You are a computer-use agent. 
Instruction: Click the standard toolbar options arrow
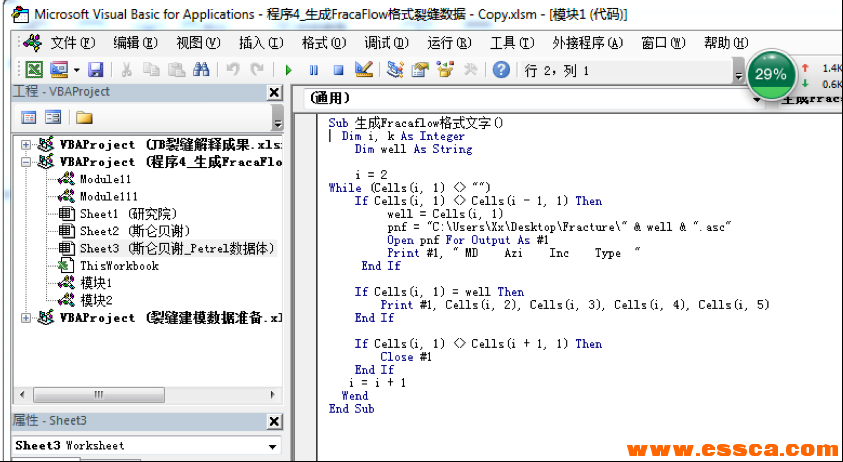coord(738,70)
